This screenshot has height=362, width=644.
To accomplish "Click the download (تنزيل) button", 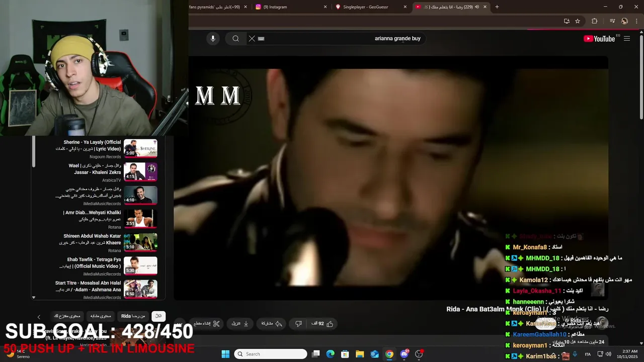I will click(x=240, y=324).
